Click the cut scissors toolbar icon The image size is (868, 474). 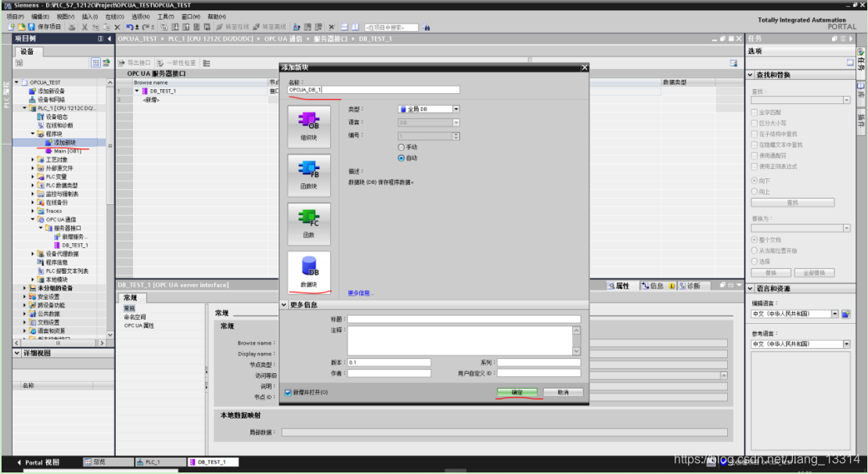[85, 27]
